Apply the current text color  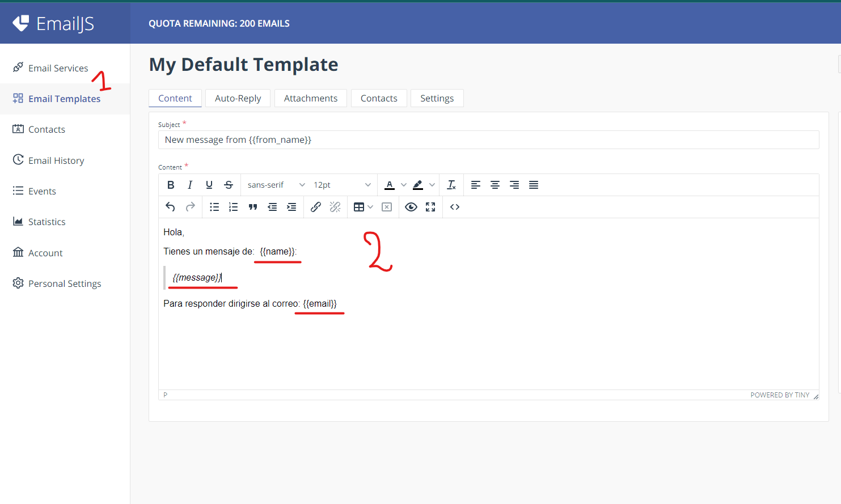coord(390,185)
